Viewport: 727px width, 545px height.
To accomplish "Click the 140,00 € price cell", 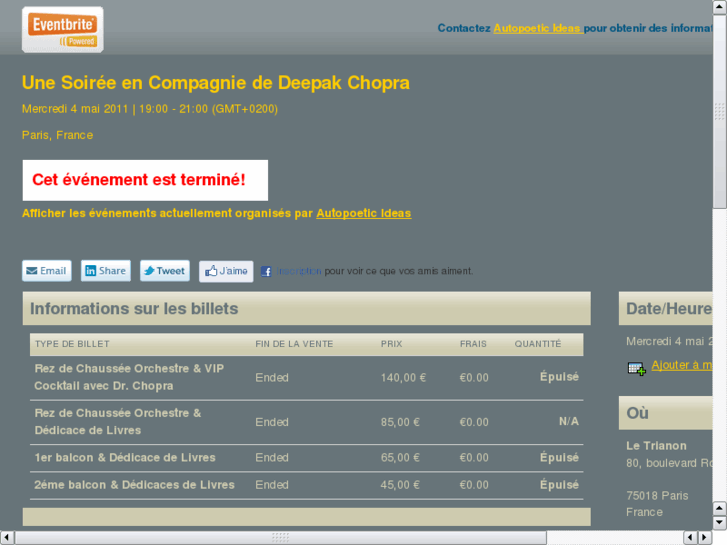I will point(403,378).
